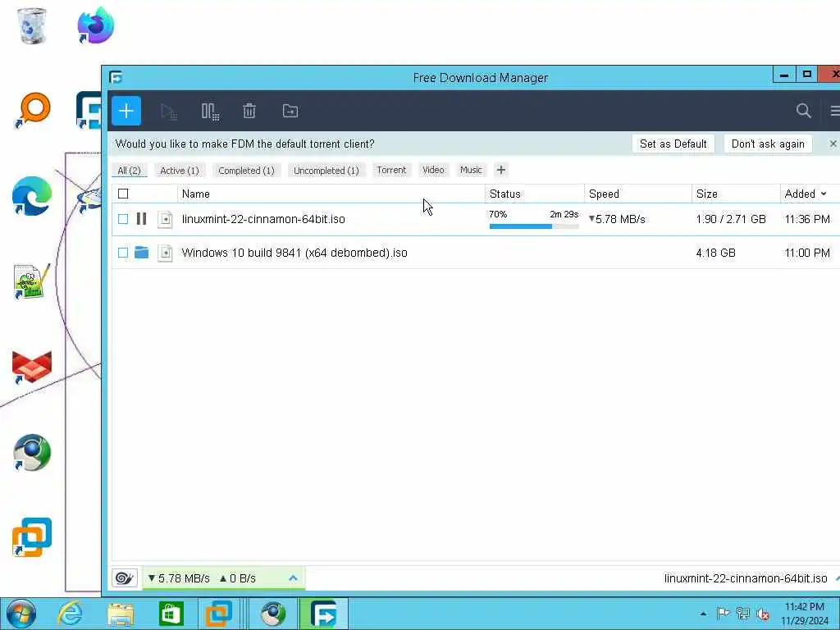The height and width of the screenshot is (630, 840).
Task: Sort by the Speed column header
Action: (x=637, y=194)
